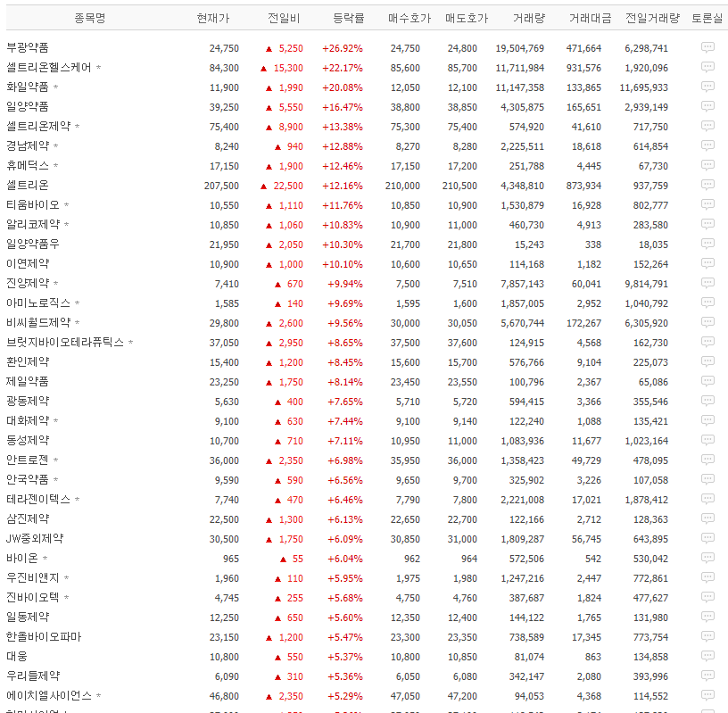
Task: Open discussion room icon for 바이온
Action: click(x=707, y=558)
